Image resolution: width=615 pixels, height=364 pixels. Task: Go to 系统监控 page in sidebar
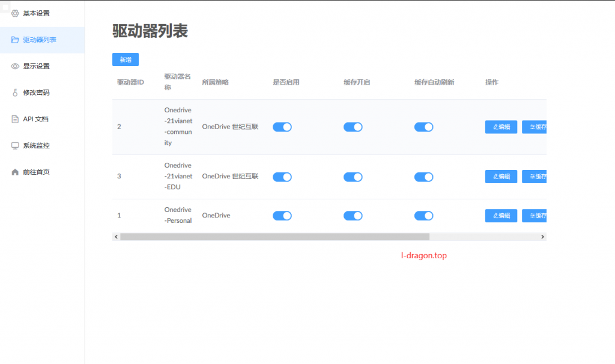point(36,145)
